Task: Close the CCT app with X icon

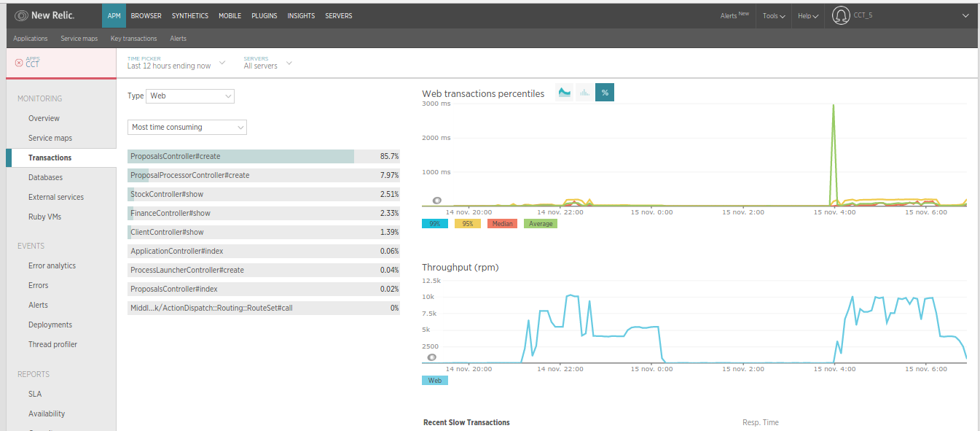Action: pyautogui.click(x=19, y=63)
